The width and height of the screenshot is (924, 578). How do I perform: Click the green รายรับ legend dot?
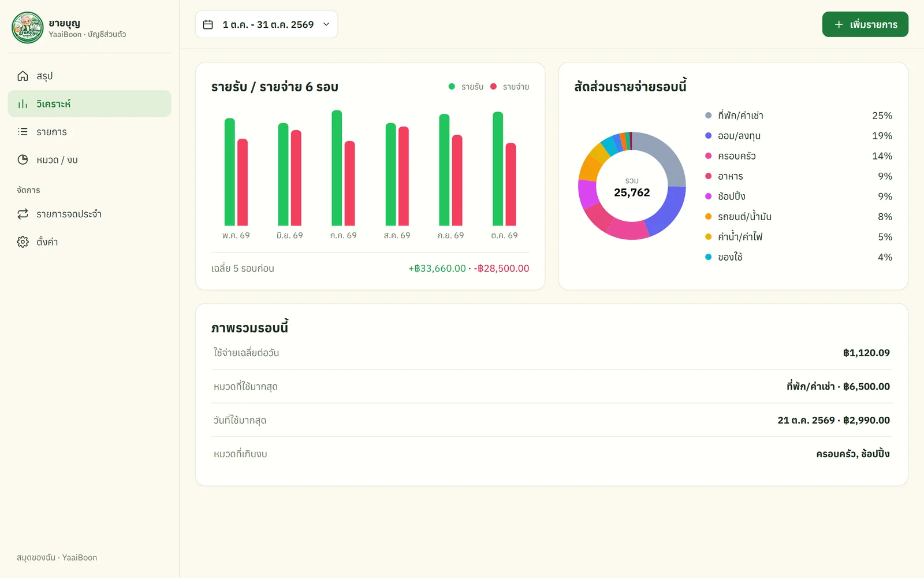[x=452, y=87]
